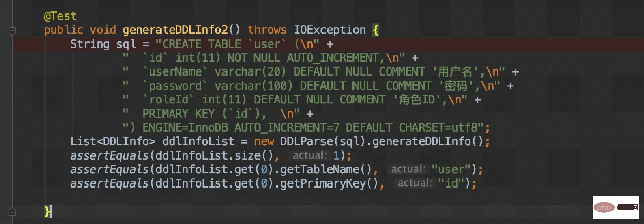Screen dimensions: 644x224
Task: Click the getTableName() method call
Action: tap(336, 169)
